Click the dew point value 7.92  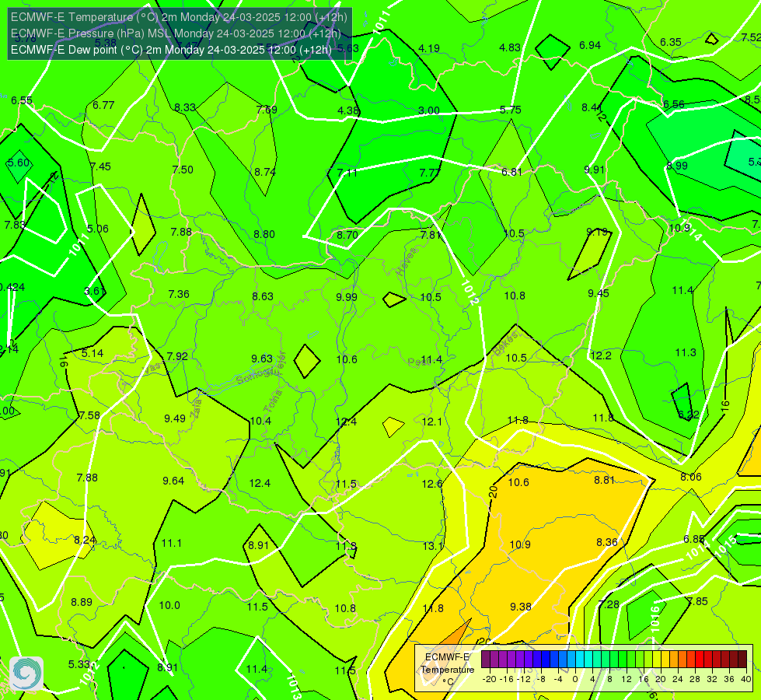pos(177,356)
